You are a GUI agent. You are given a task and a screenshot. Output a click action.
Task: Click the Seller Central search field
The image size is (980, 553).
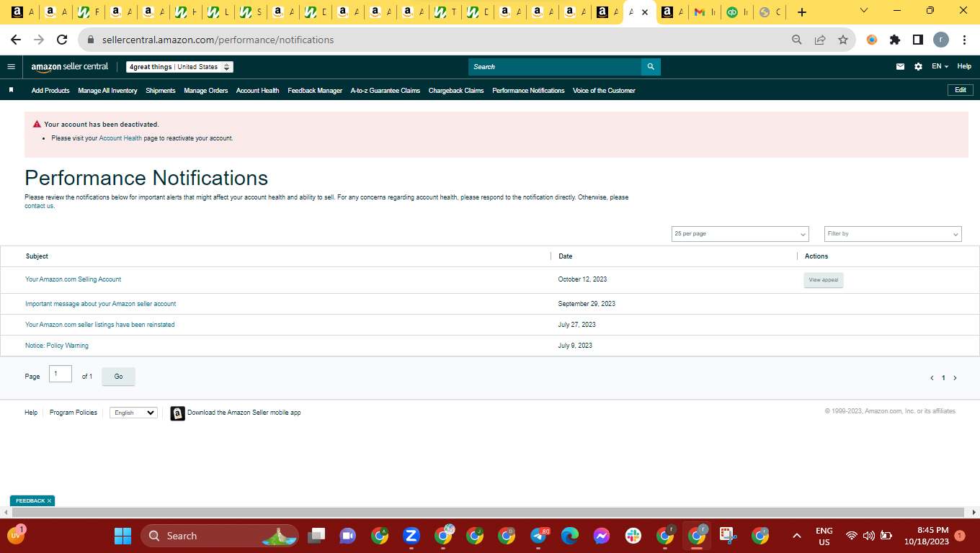[555, 67]
